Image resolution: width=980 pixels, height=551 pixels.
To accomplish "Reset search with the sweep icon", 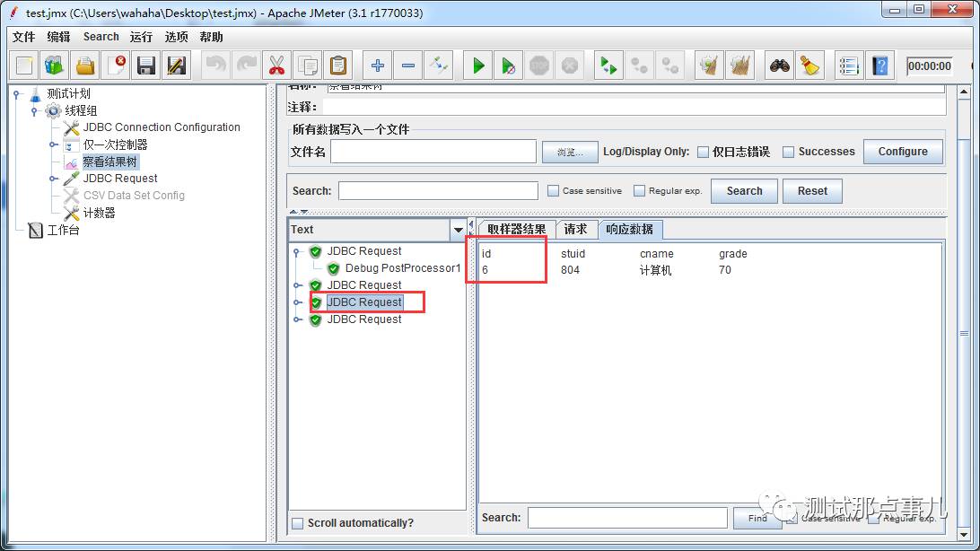I will tap(810, 66).
